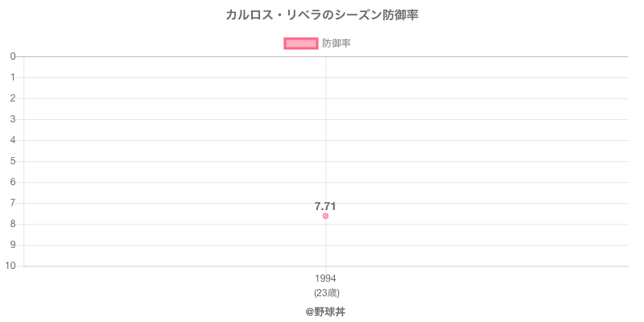Click the y-axis tick label 7

coord(13,204)
